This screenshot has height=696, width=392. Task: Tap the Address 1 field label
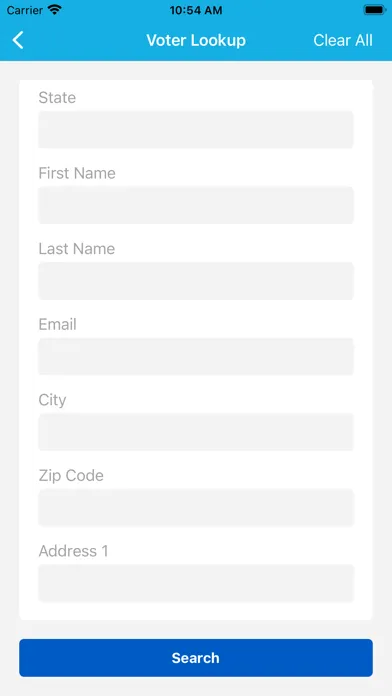(74, 551)
